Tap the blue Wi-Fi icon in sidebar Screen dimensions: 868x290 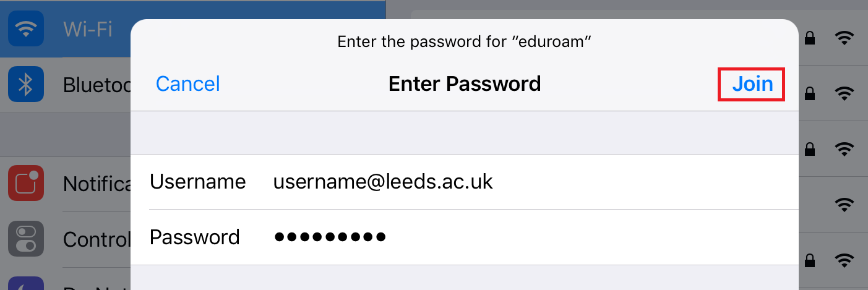coord(26,28)
